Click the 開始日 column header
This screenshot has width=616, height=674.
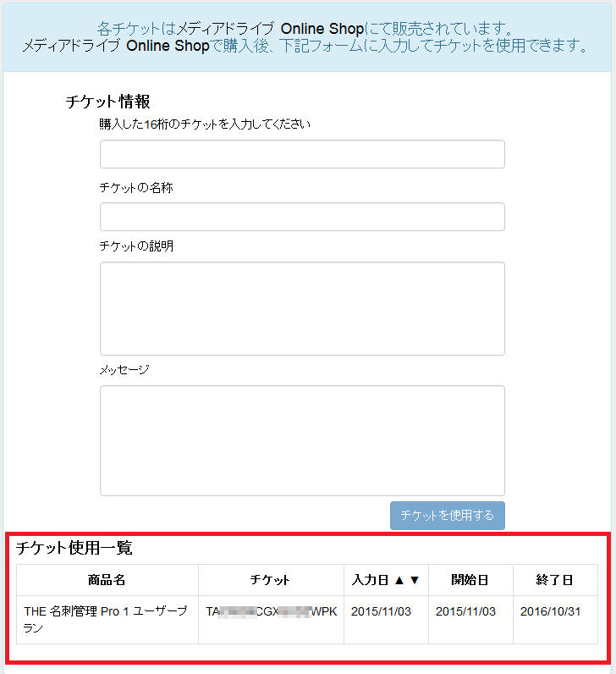(x=470, y=580)
